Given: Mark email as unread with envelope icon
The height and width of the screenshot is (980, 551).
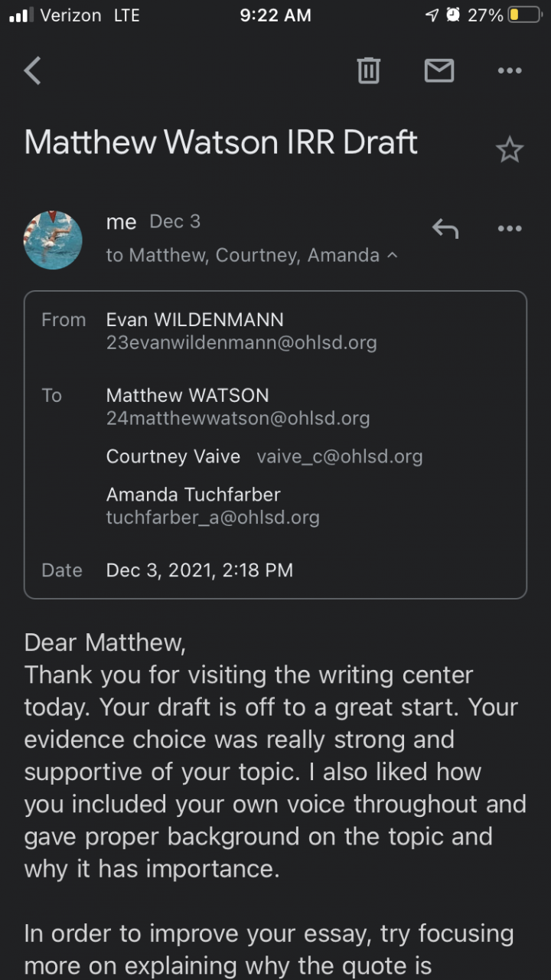Looking at the screenshot, I should point(439,71).
